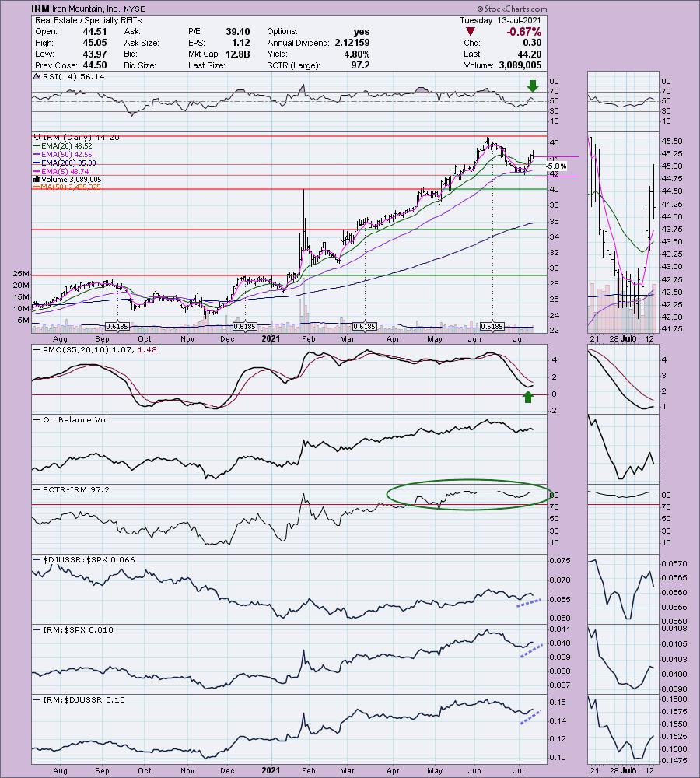Click the SCTR (Large) value 97.2
The image size is (700, 778).
(x=360, y=65)
